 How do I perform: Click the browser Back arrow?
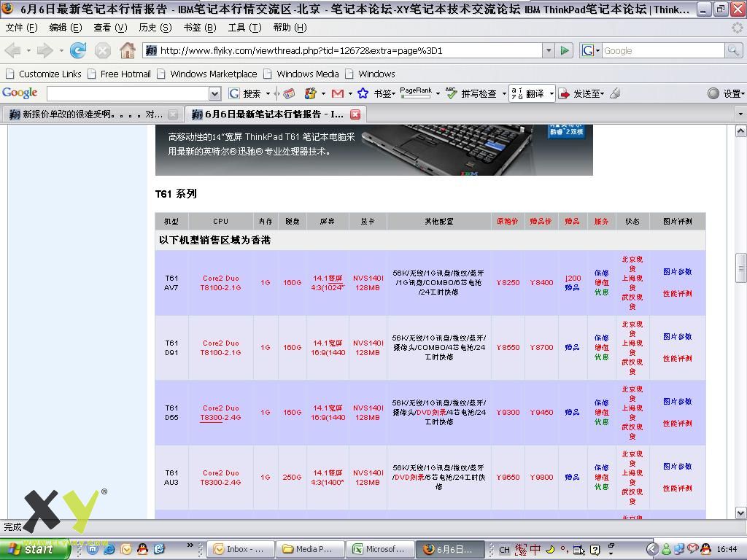point(13,50)
